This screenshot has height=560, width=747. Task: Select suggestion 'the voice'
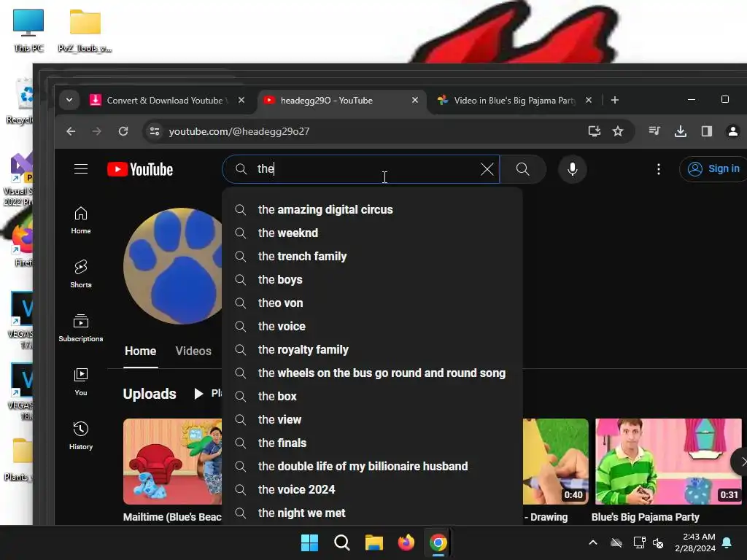tap(373, 326)
